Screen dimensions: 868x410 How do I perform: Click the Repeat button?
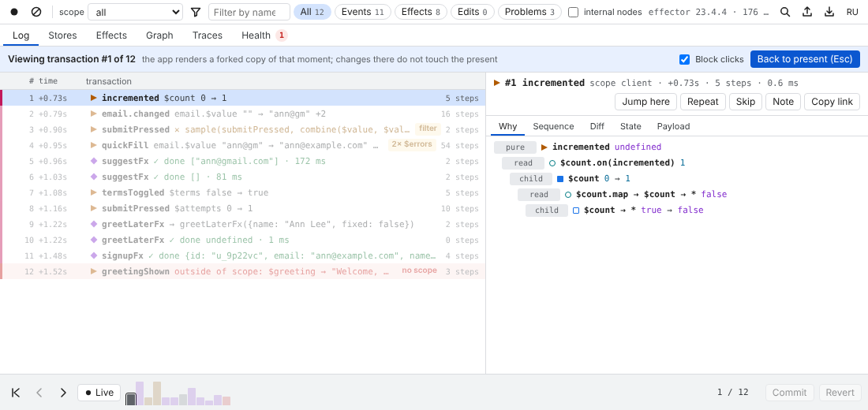pyautogui.click(x=702, y=102)
